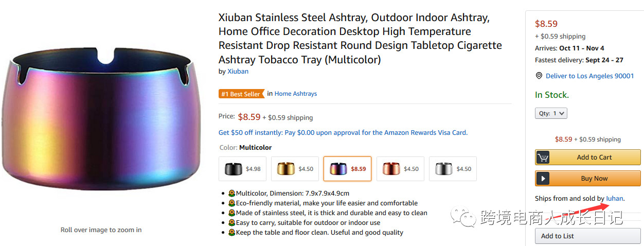The height and width of the screenshot is (246, 644).
Task: Click the cart icon on Add to Cart
Action: [543, 157]
